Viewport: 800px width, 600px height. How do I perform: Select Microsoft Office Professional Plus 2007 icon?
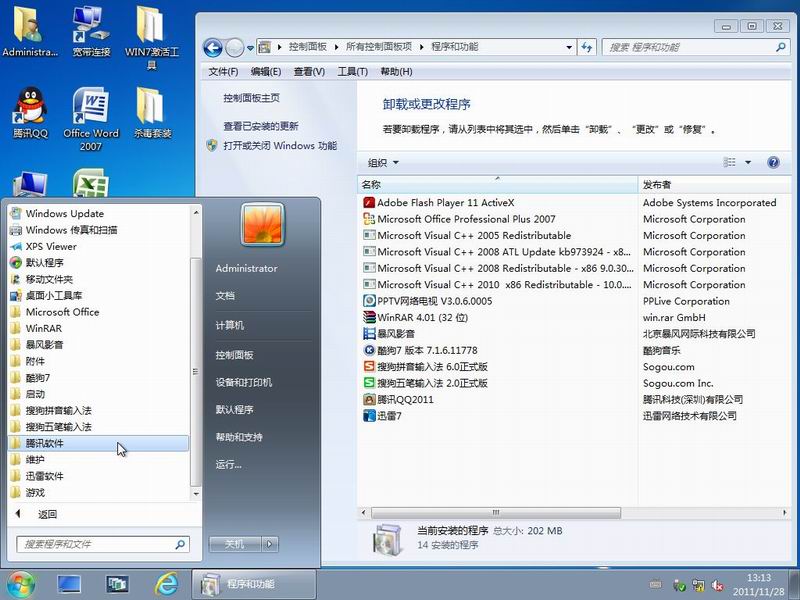[369, 219]
